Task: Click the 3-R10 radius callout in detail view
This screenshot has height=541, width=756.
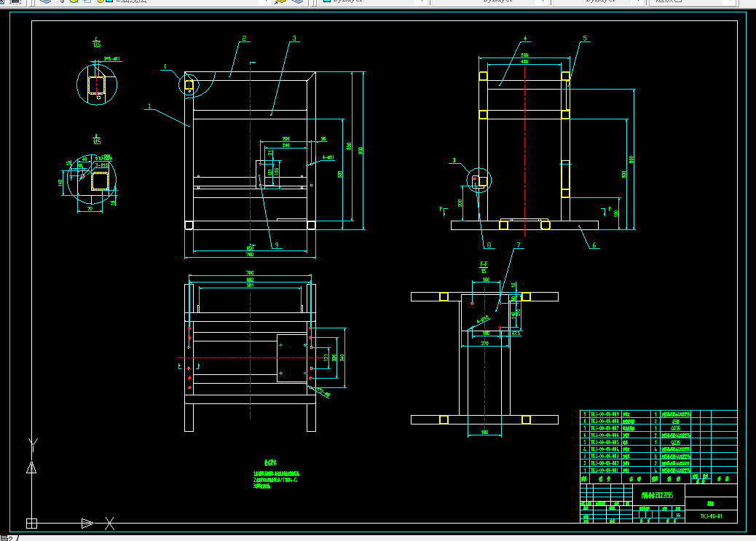Action: [101, 165]
